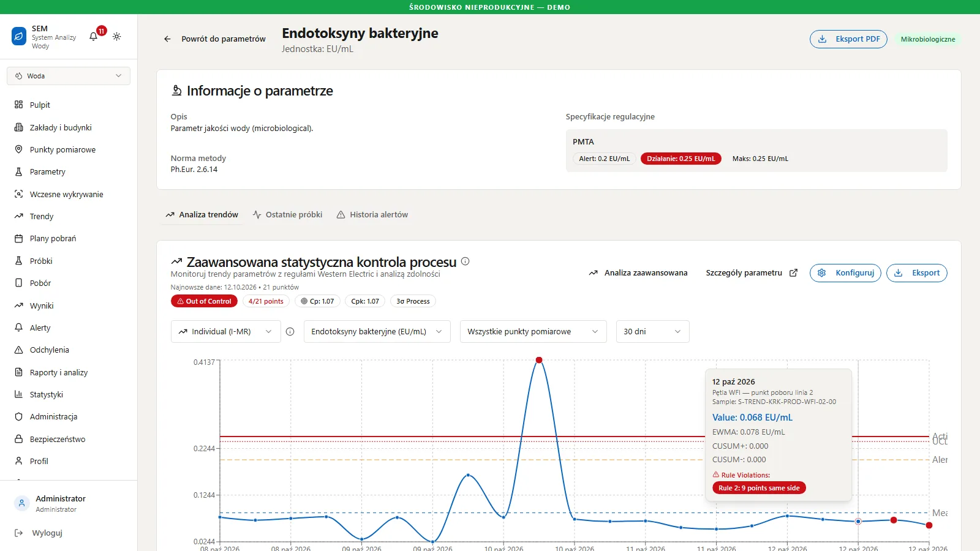
Task: Click the Mikrobiologiczne category tag
Action: tap(928, 39)
